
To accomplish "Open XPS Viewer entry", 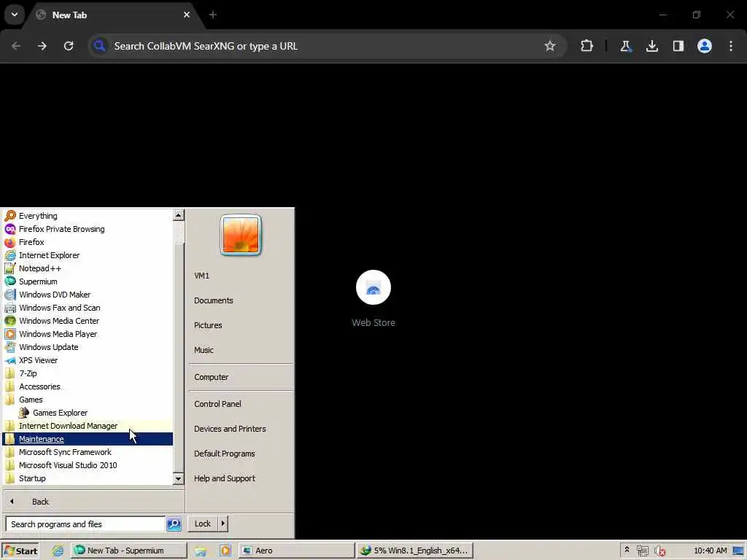I will pos(88,360).
